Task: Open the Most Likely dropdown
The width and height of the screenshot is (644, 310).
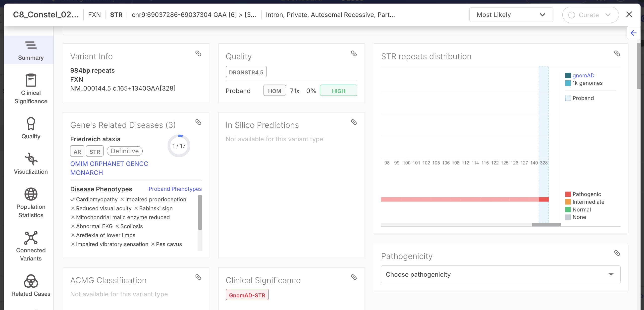Action: click(x=511, y=15)
